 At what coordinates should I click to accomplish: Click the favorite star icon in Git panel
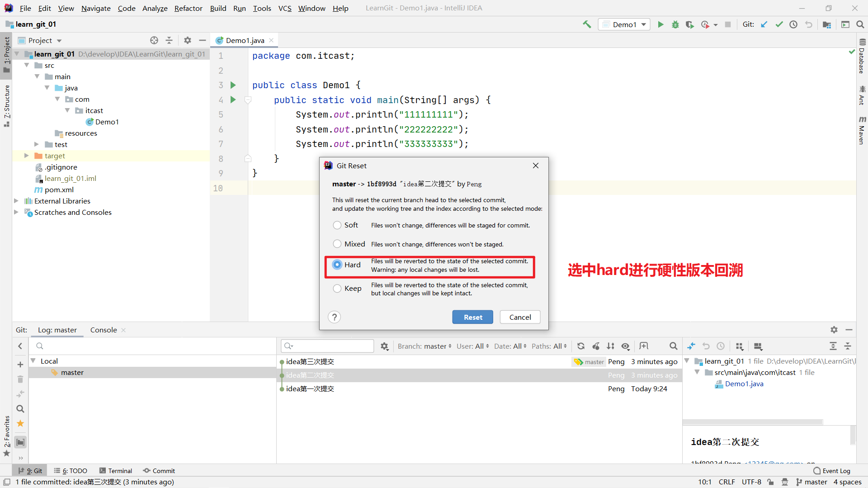(20, 423)
